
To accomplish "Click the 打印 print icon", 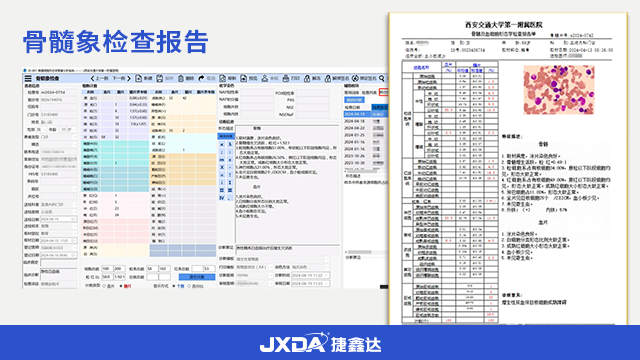I will click(286, 78).
